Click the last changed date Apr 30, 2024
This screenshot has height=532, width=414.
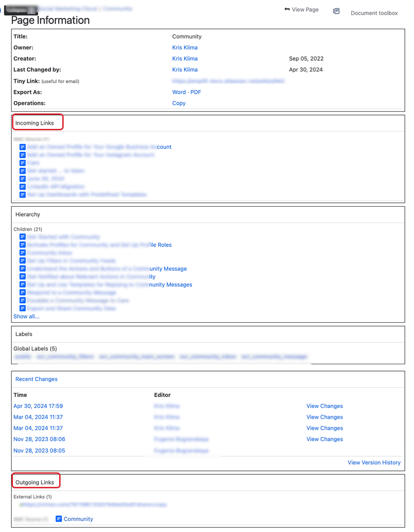(306, 70)
